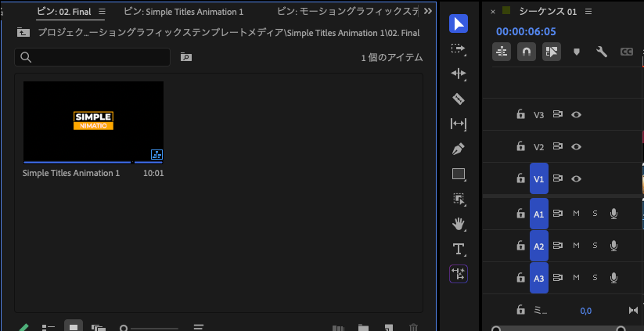Lock track V1

(x=520, y=178)
